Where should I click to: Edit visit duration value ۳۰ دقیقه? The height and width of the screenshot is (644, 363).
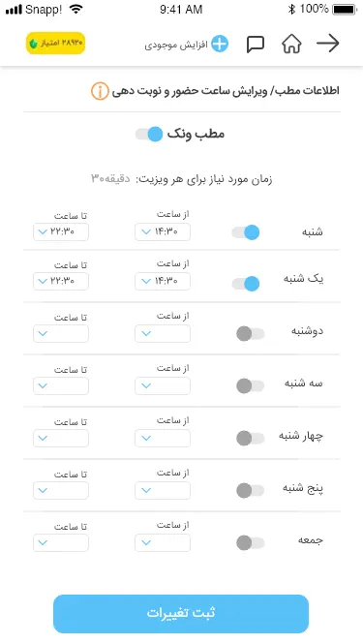click(x=110, y=178)
